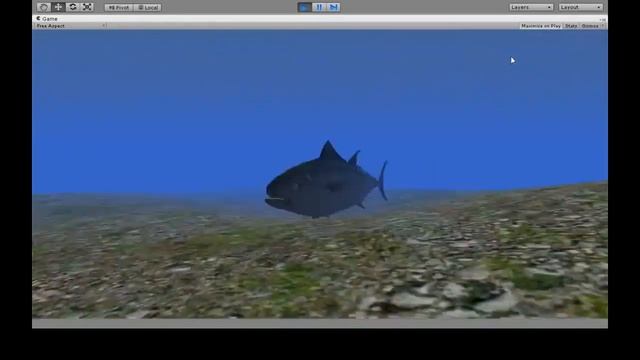Image resolution: width=640 pixels, height=360 pixels.
Task: Open the Free Aspect dropdown
Action: 71,26
